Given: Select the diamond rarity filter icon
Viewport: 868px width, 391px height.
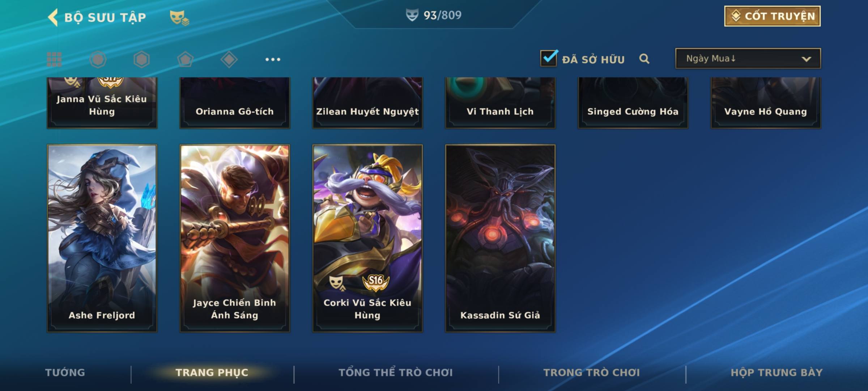Looking at the screenshot, I should [x=229, y=59].
